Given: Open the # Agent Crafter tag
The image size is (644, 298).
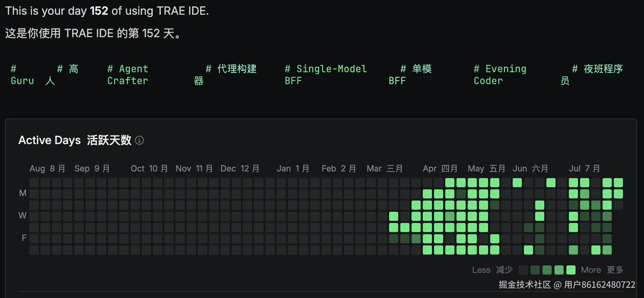Looking at the screenshot, I should click(128, 75).
